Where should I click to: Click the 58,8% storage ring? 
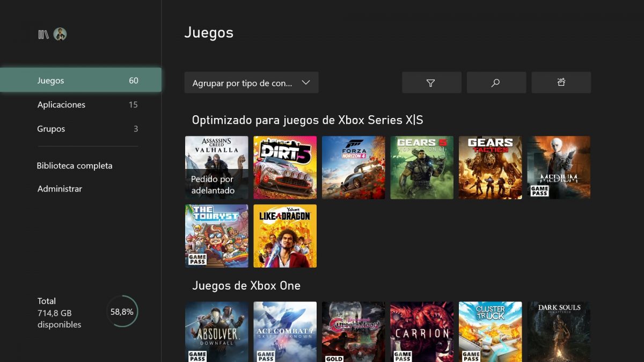point(122,311)
